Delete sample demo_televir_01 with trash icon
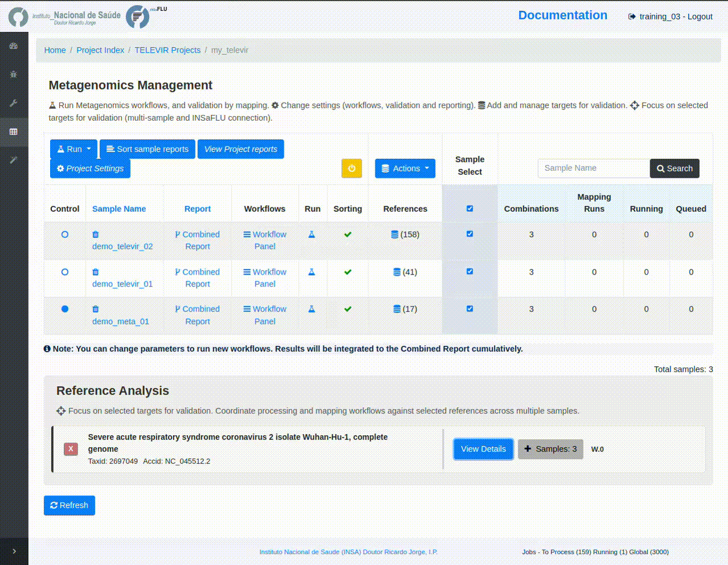728x565 pixels. pos(96,272)
